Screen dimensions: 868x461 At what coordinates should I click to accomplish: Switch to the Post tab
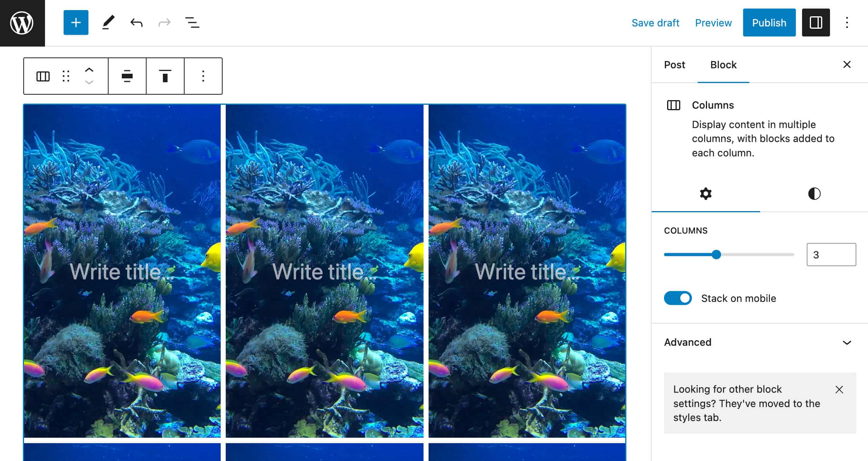tap(674, 64)
